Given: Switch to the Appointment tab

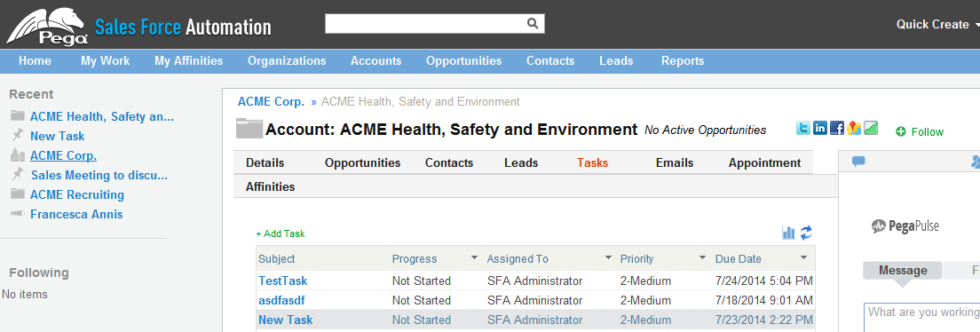Looking at the screenshot, I should pos(764,162).
